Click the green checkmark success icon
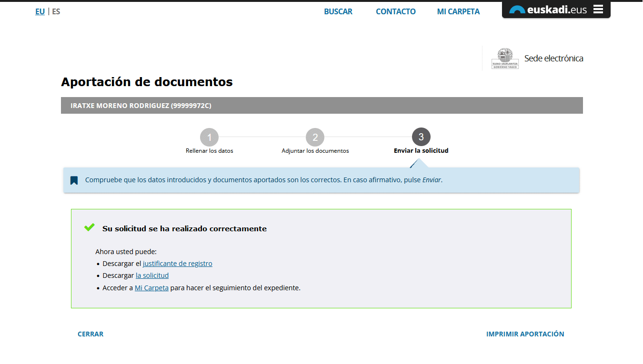This screenshot has width=643, height=364. coord(89,227)
